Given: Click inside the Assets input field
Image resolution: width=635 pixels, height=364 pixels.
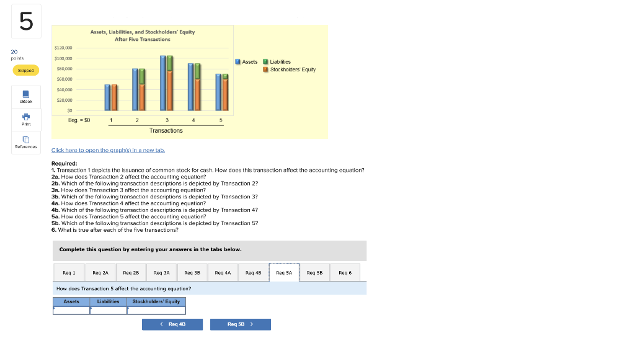Looking at the screenshot, I should click(x=71, y=309).
